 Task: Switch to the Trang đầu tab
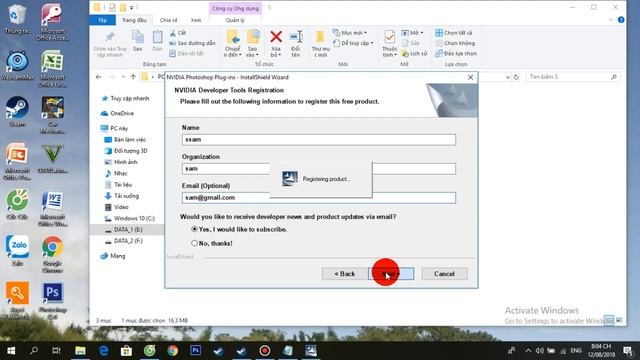tap(134, 20)
